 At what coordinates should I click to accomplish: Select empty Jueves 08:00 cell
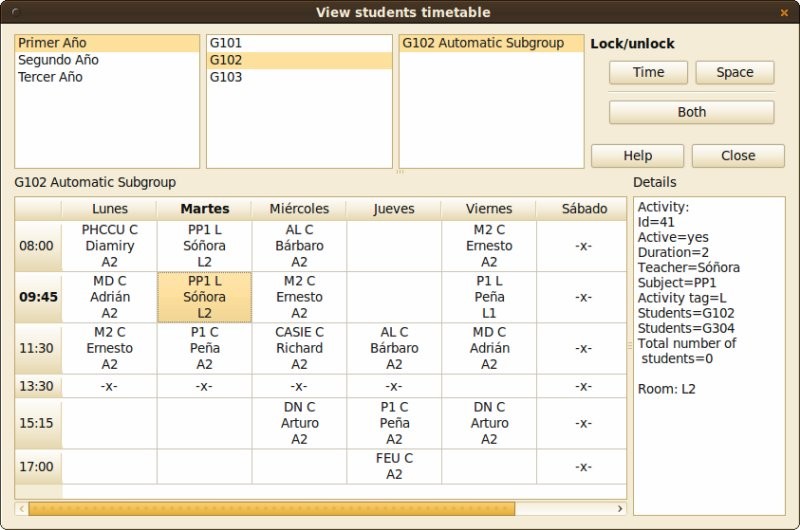point(394,246)
